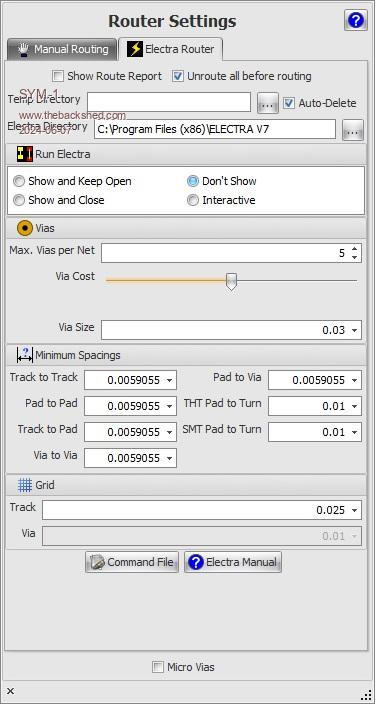The image size is (388, 715).
Task: Select the Interactive radio option
Action: click(193, 200)
